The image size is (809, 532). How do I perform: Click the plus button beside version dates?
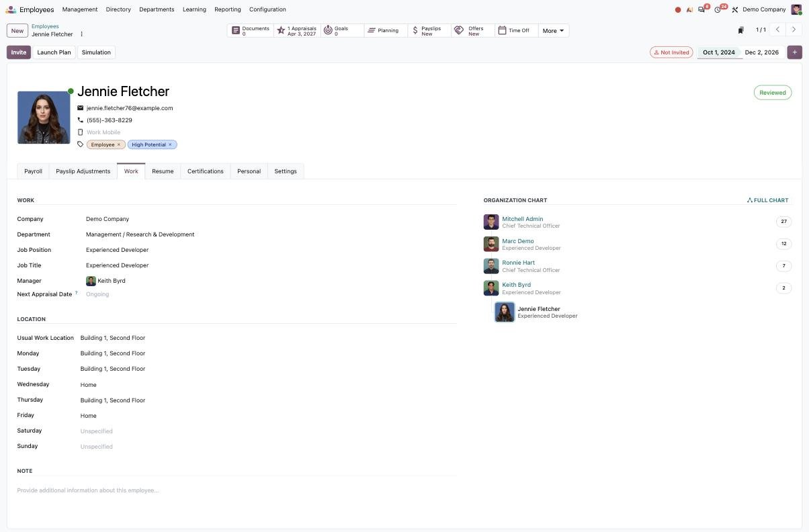pyautogui.click(x=794, y=52)
